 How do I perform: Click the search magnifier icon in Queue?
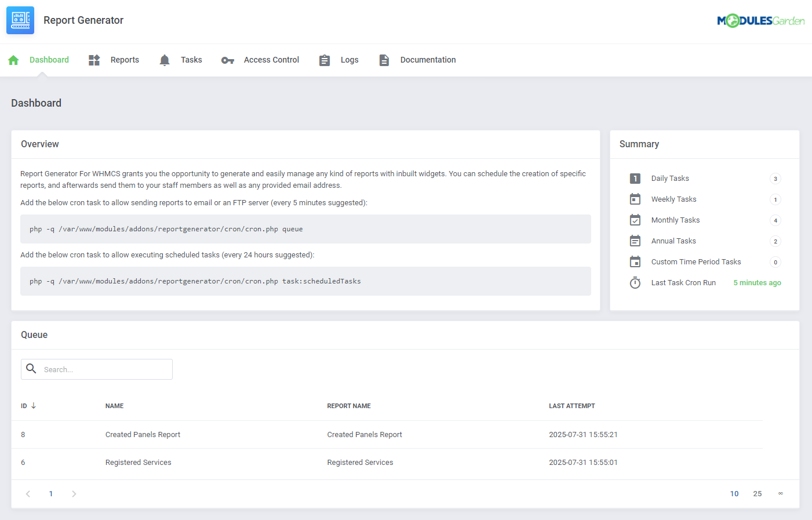coord(31,369)
